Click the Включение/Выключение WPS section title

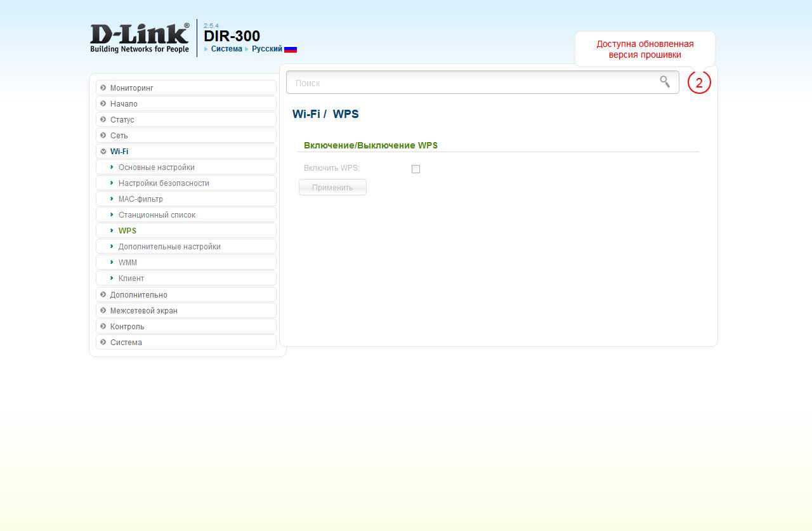click(370, 145)
